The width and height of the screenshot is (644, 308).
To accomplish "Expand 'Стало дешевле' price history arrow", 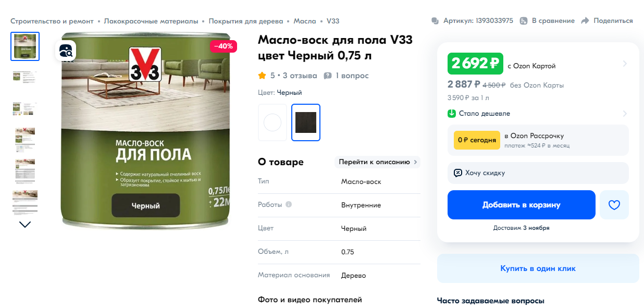I will [x=625, y=113].
